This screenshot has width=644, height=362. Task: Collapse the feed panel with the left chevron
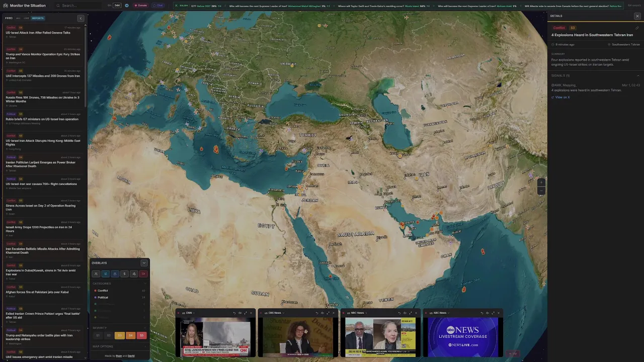coord(80,18)
